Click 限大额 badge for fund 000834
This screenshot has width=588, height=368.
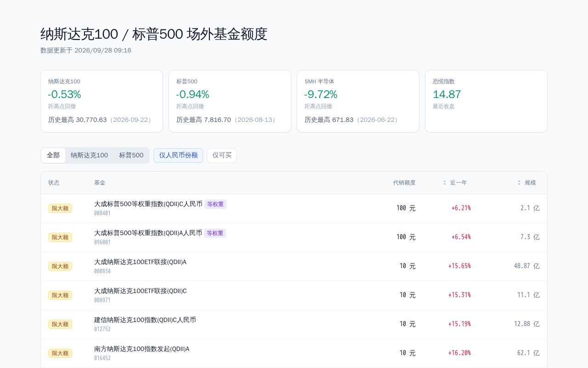[x=60, y=266]
